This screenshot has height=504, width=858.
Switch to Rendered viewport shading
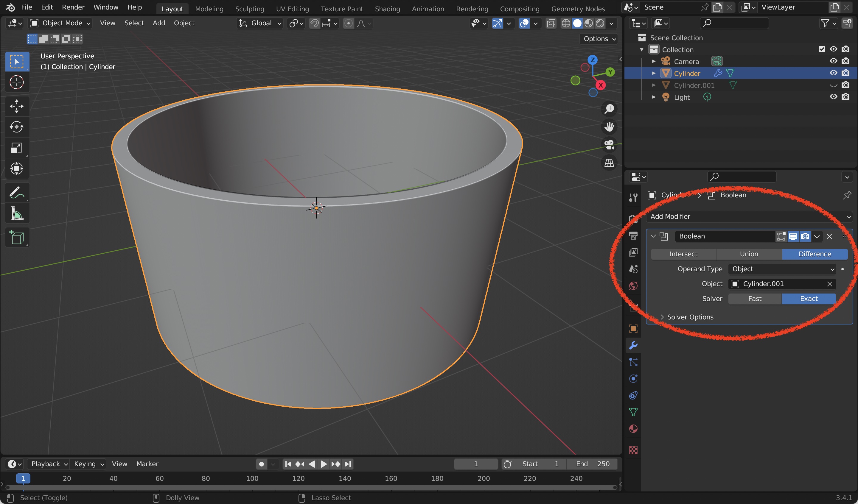click(600, 23)
